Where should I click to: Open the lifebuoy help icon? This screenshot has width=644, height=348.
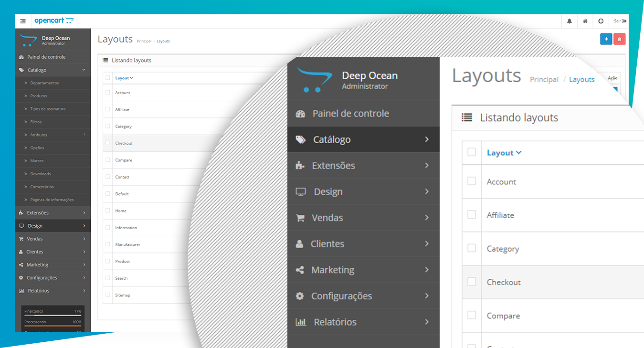click(601, 21)
